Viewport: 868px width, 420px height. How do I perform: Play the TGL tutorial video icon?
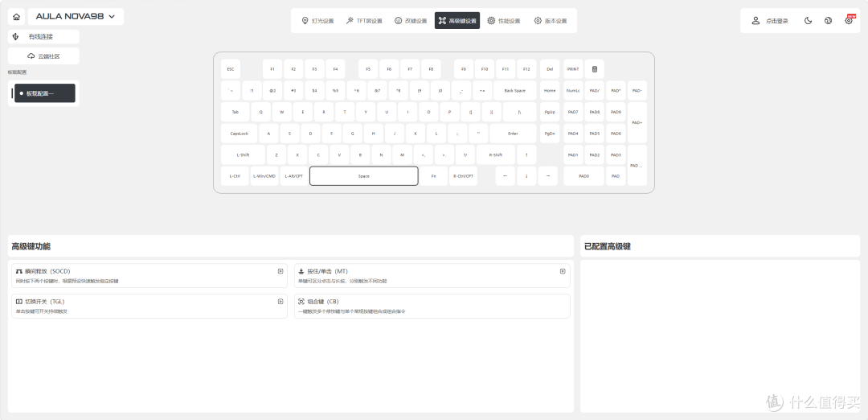(x=280, y=302)
